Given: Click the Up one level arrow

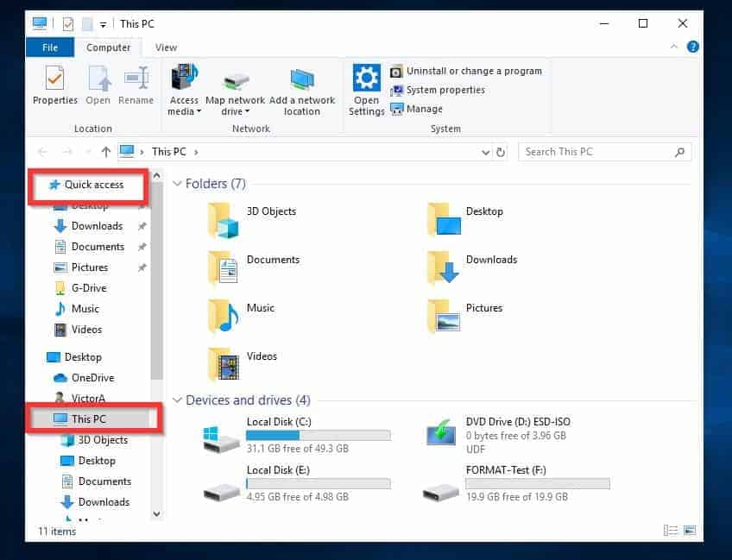Looking at the screenshot, I should 106,152.
